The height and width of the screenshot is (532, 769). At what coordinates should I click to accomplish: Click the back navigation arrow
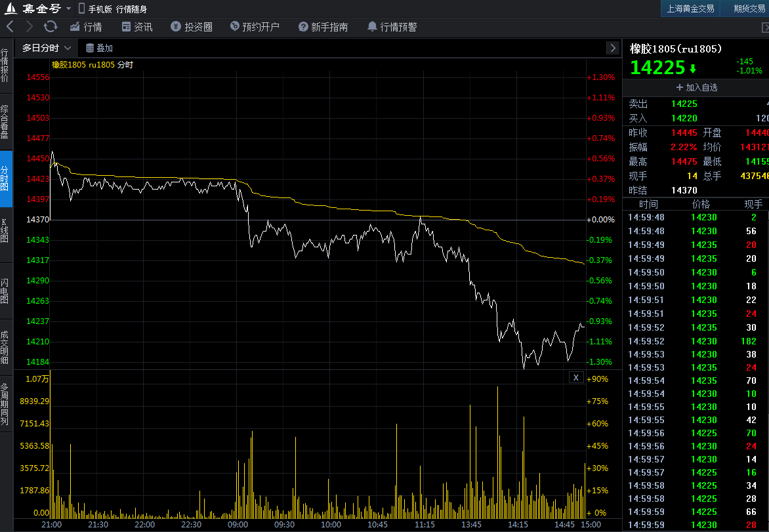tap(10, 26)
